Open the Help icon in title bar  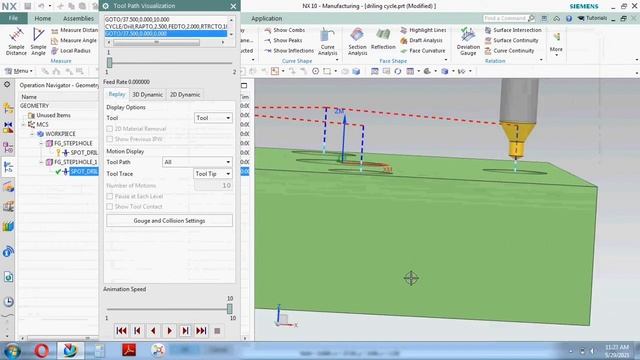tap(569, 18)
